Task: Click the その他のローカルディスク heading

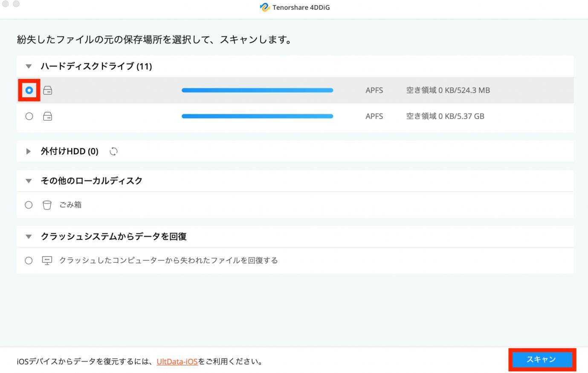Action: click(92, 181)
